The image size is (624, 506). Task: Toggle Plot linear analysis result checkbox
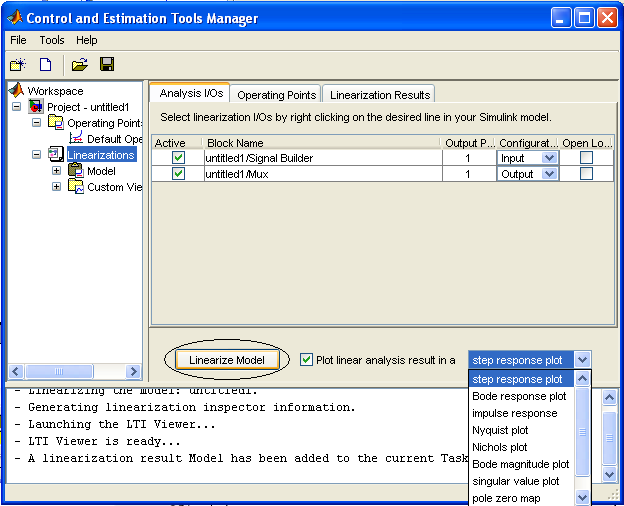click(x=307, y=360)
